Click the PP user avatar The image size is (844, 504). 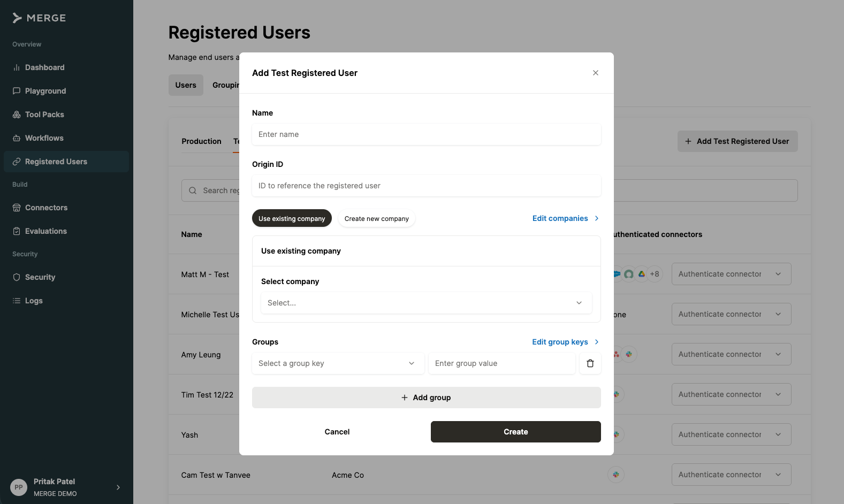pyautogui.click(x=19, y=487)
